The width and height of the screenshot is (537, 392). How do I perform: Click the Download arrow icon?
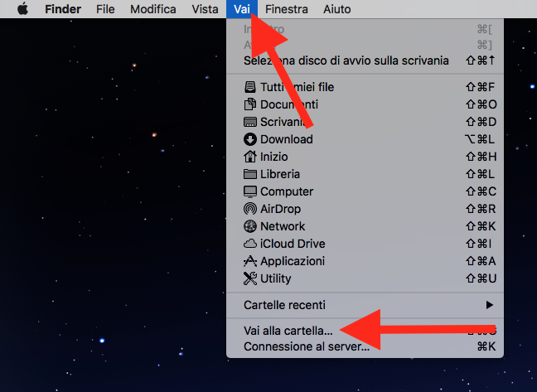(x=250, y=139)
